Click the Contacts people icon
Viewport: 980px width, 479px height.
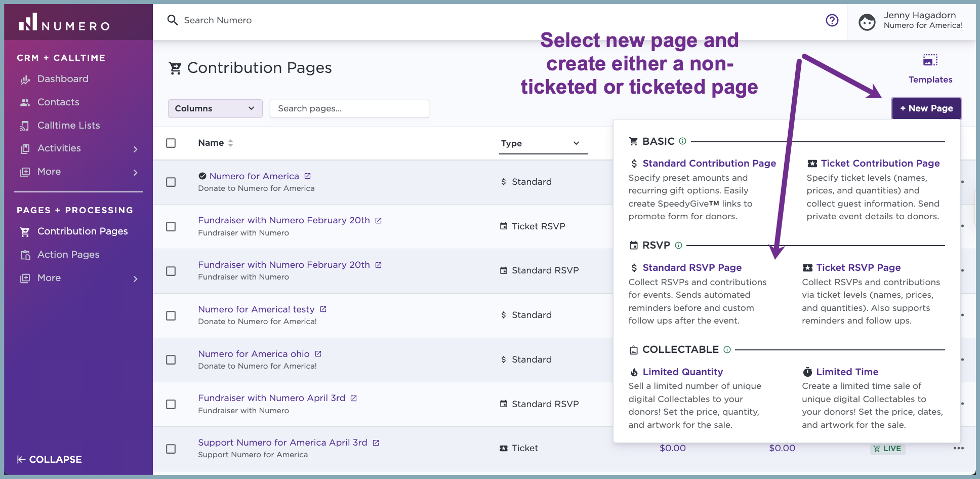(25, 103)
